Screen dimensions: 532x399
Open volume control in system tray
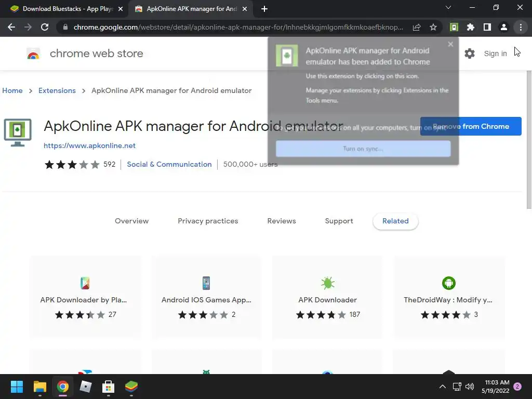(x=470, y=387)
